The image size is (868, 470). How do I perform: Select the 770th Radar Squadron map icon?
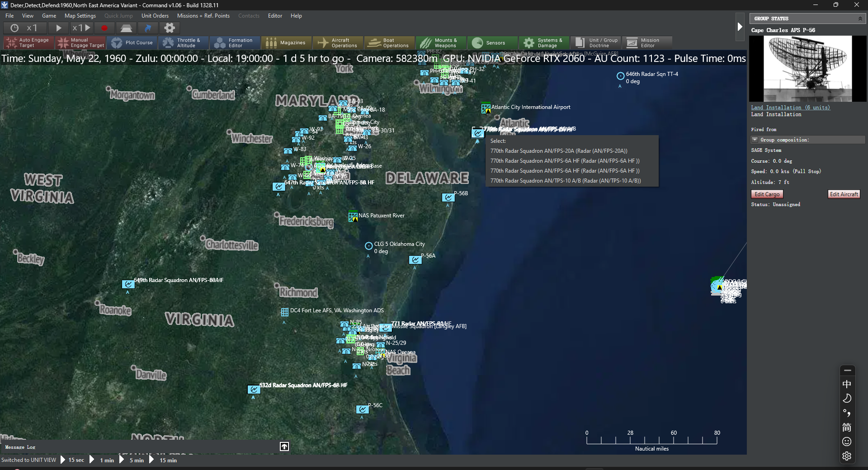tap(478, 133)
